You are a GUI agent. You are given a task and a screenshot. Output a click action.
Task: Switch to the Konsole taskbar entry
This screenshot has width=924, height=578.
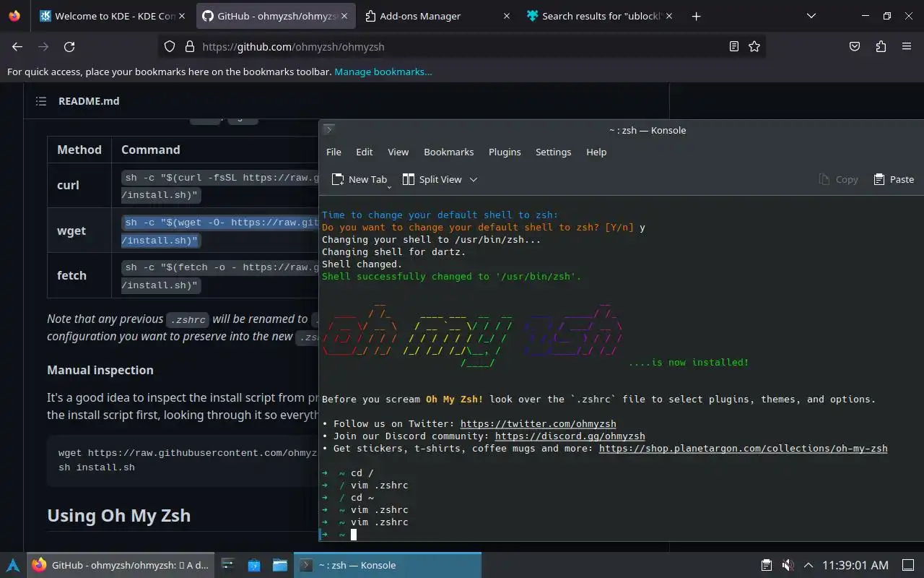pos(388,565)
